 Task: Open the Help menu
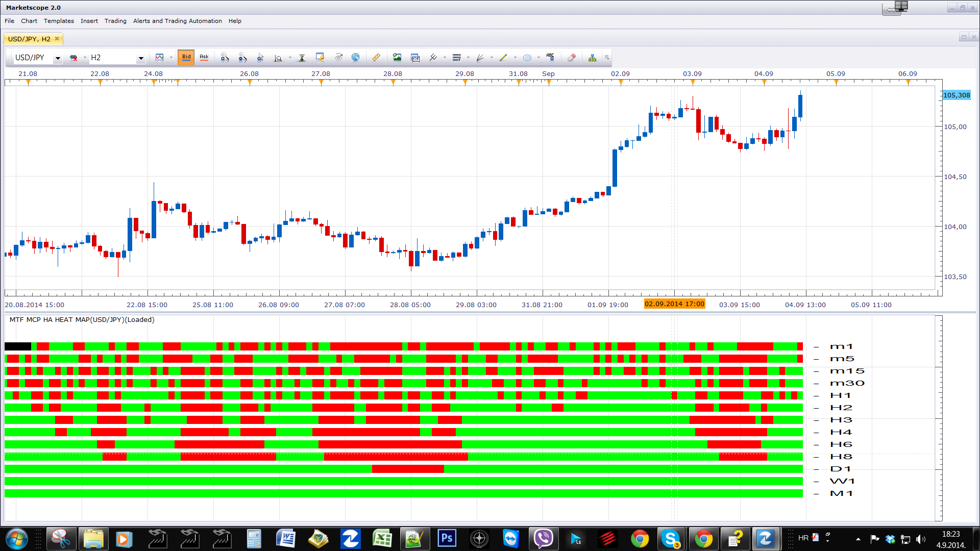tap(235, 21)
